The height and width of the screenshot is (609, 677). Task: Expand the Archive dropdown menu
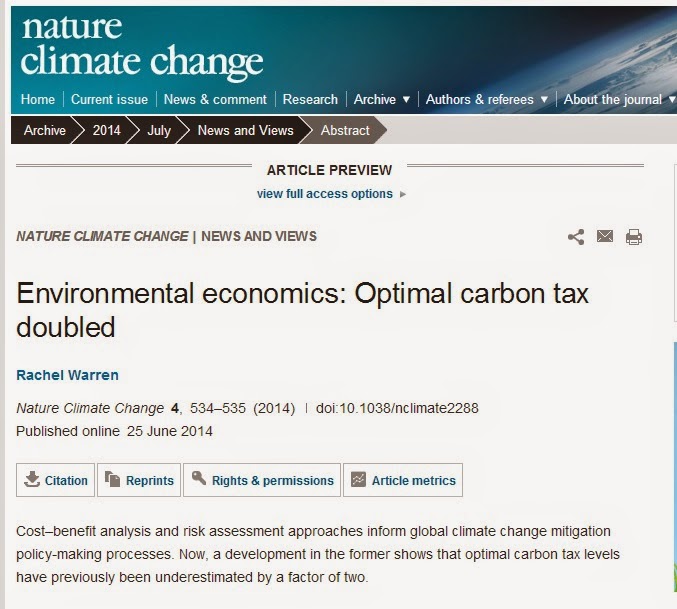click(x=382, y=100)
